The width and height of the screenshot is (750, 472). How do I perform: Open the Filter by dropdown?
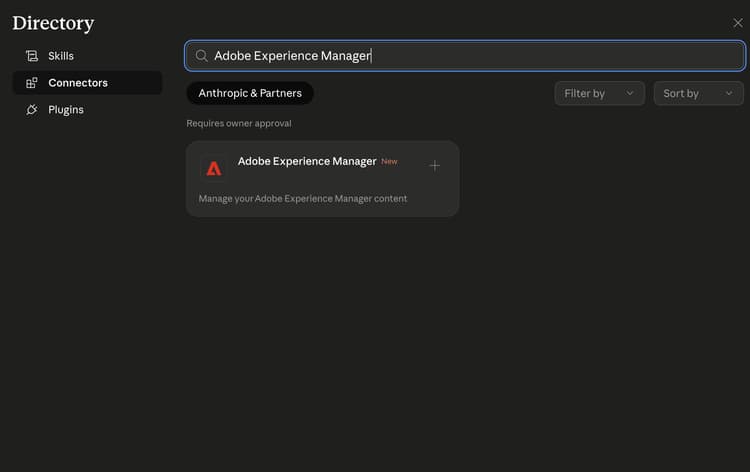click(x=599, y=93)
